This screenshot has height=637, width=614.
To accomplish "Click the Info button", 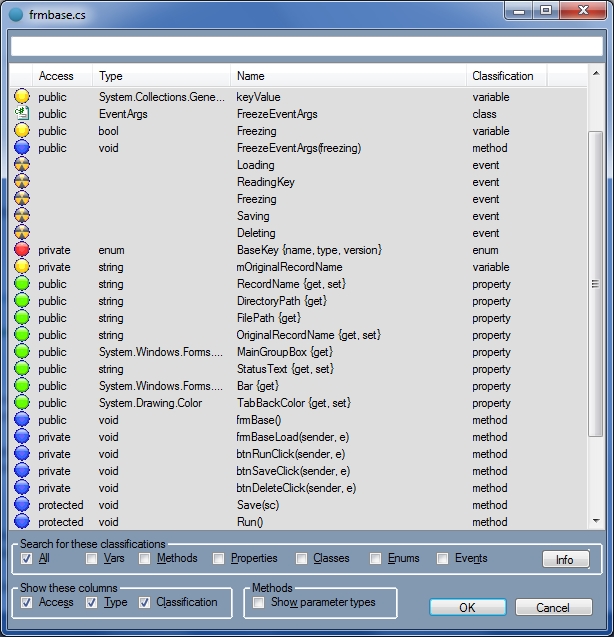I will tap(565, 559).
